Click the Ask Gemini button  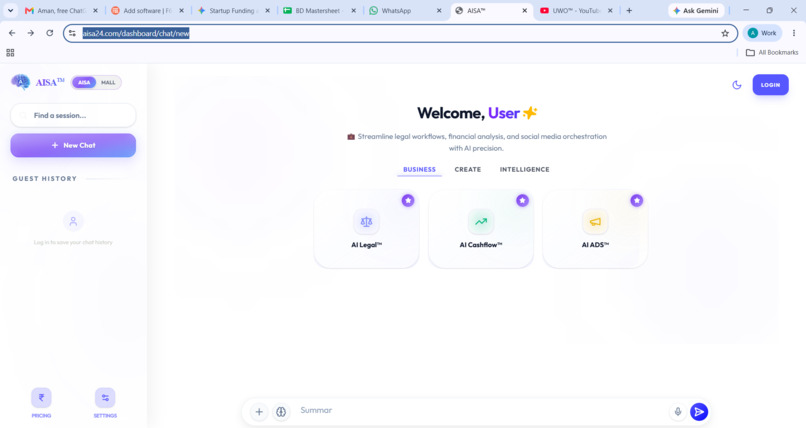click(x=696, y=10)
